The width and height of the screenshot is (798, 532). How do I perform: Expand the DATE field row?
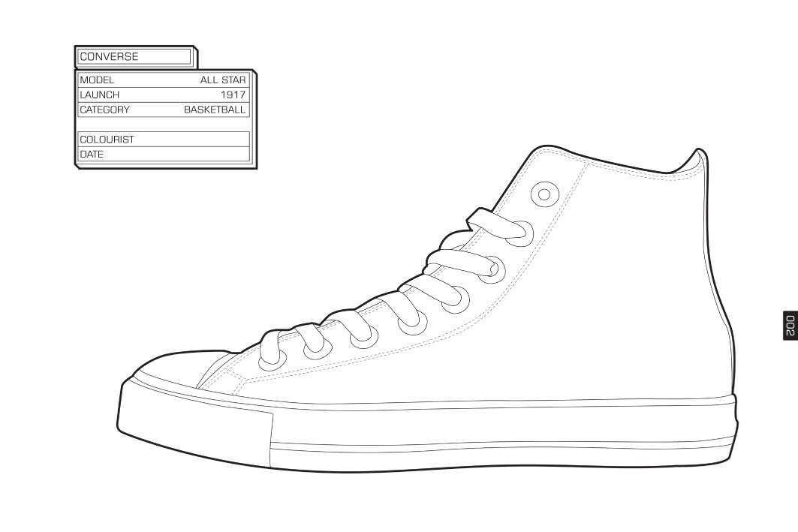(x=164, y=154)
